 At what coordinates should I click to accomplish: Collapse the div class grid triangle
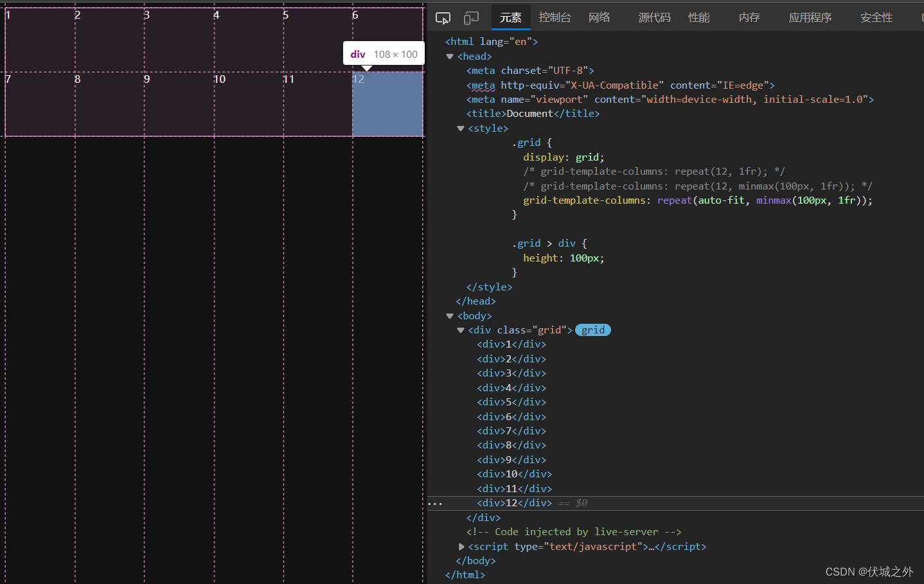461,330
